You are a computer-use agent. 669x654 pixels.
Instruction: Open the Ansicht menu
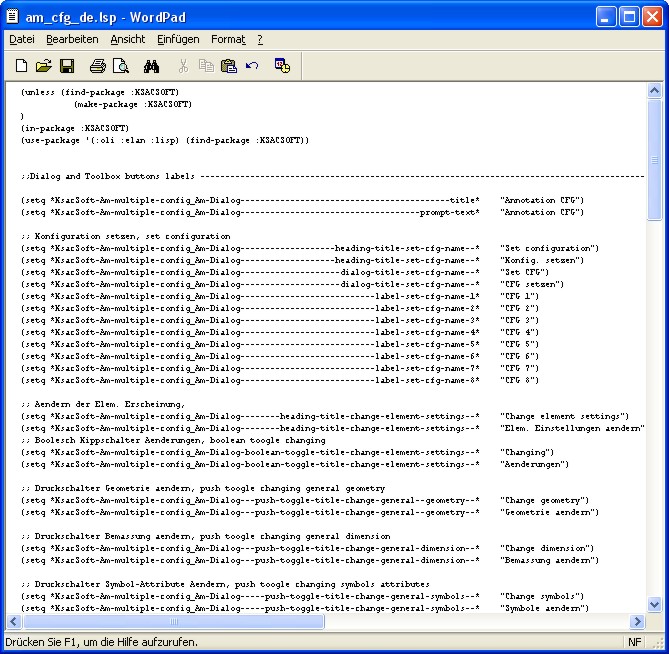tap(127, 39)
